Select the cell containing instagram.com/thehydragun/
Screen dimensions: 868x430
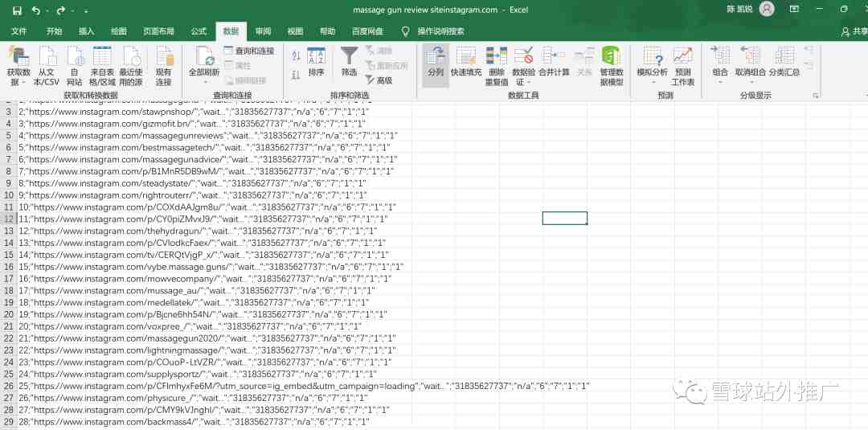[x=199, y=230]
